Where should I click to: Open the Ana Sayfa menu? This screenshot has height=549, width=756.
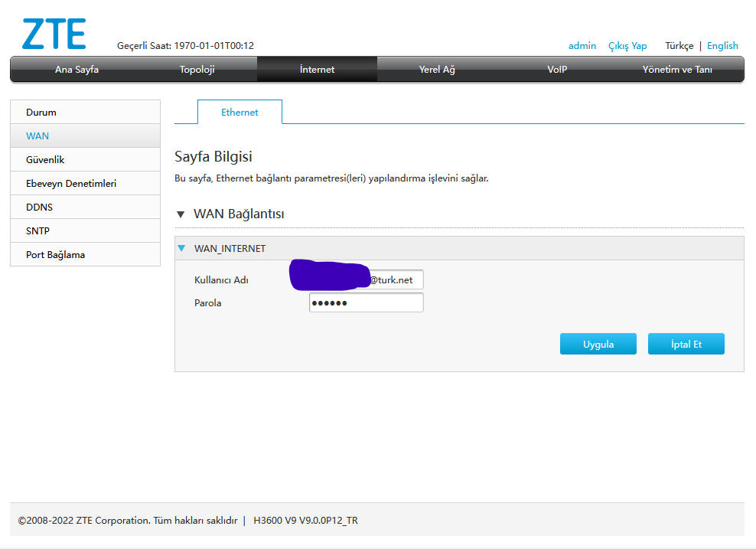click(x=77, y=70)
